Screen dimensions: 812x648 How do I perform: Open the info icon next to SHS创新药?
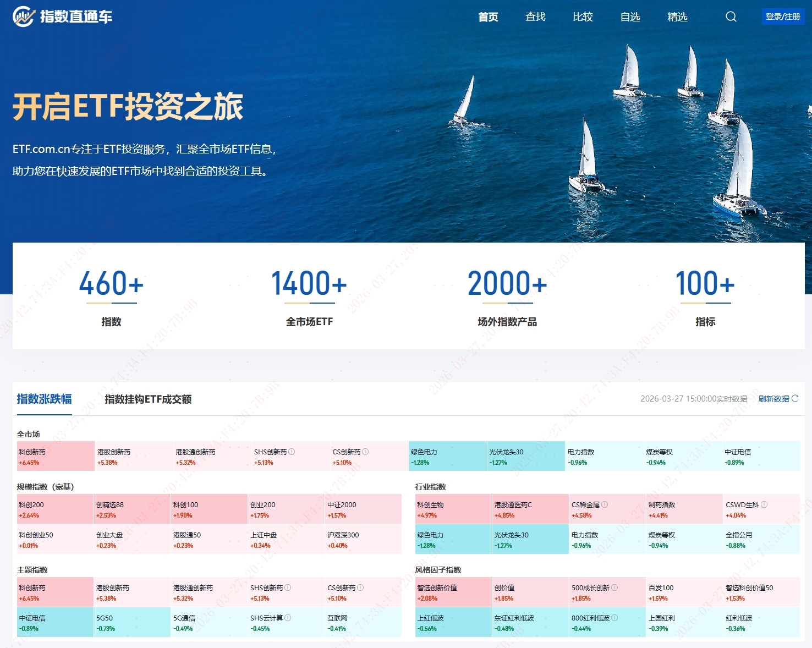[x=292, y=451]
